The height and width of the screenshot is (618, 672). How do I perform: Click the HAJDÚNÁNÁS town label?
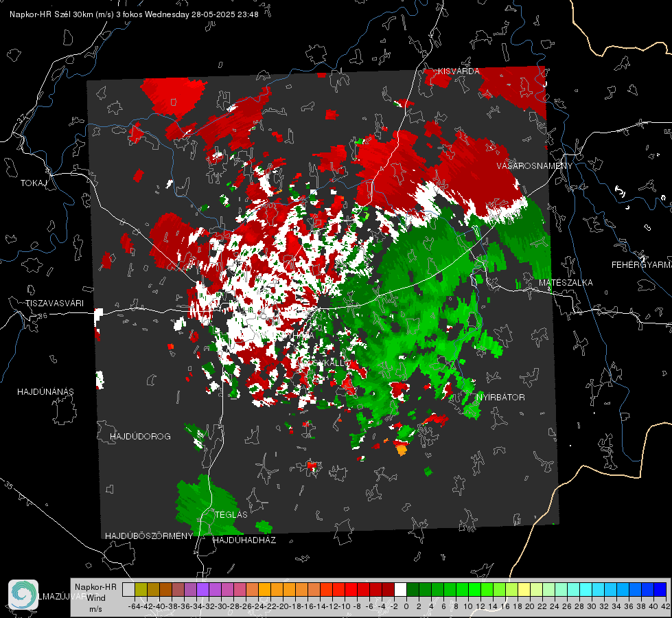[45, 391]
